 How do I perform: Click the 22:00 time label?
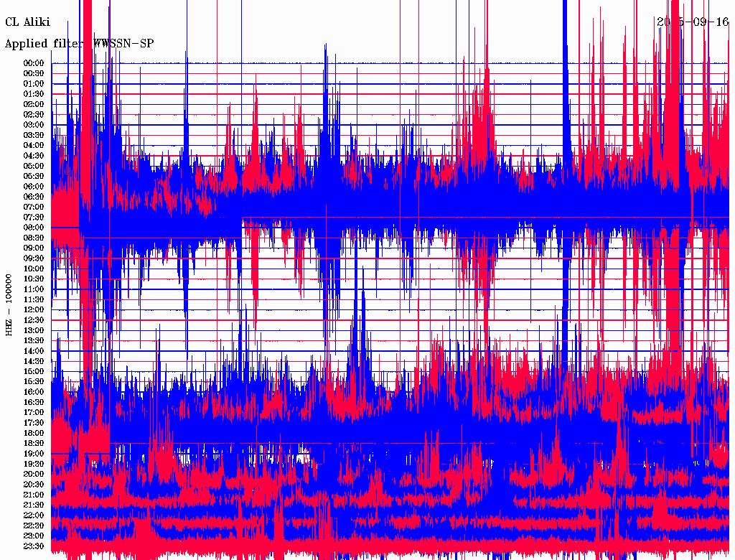coord(34,515)
